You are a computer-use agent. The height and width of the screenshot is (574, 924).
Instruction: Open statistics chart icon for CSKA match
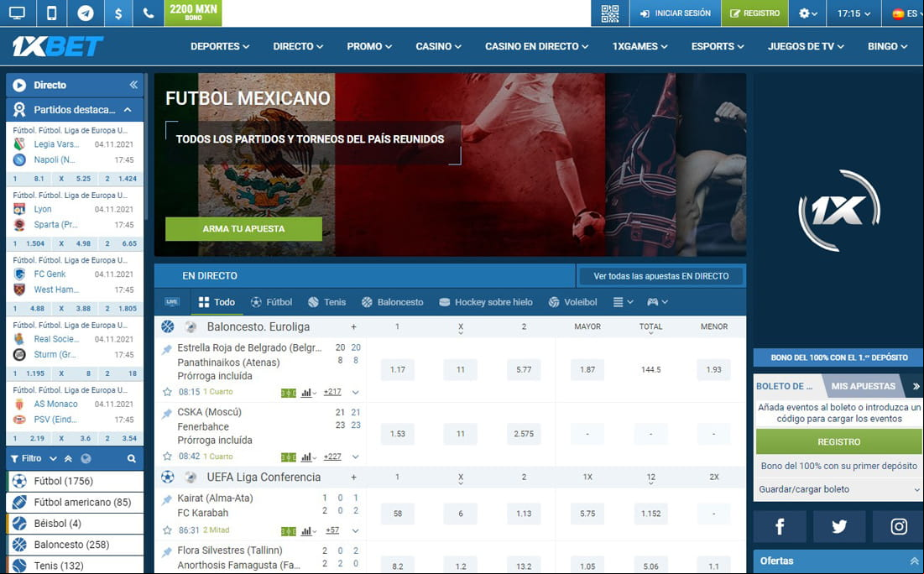click(x=308, y=457)
